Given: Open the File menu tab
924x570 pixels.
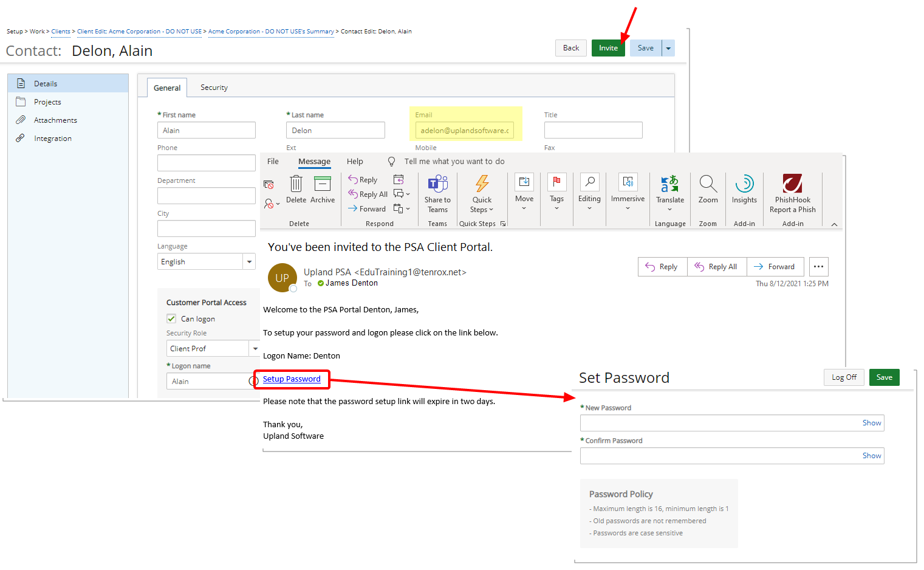Looking at the screenshot, I should 273,162.
